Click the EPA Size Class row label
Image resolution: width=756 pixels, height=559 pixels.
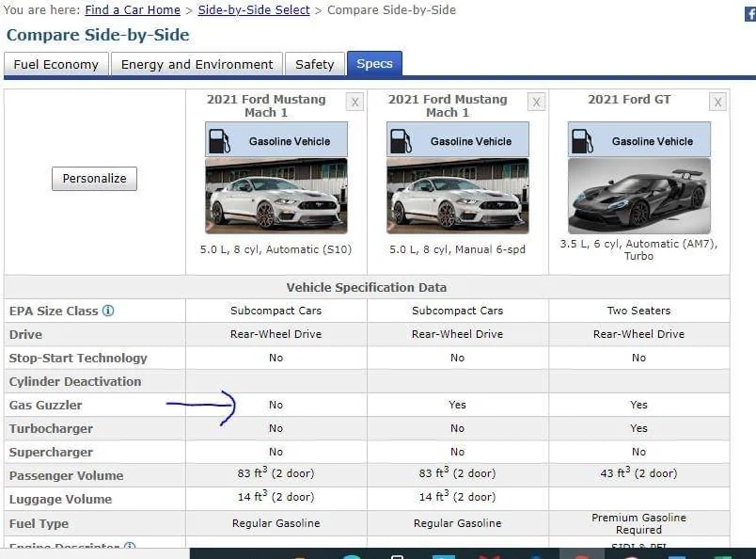(x=54, y=311)
